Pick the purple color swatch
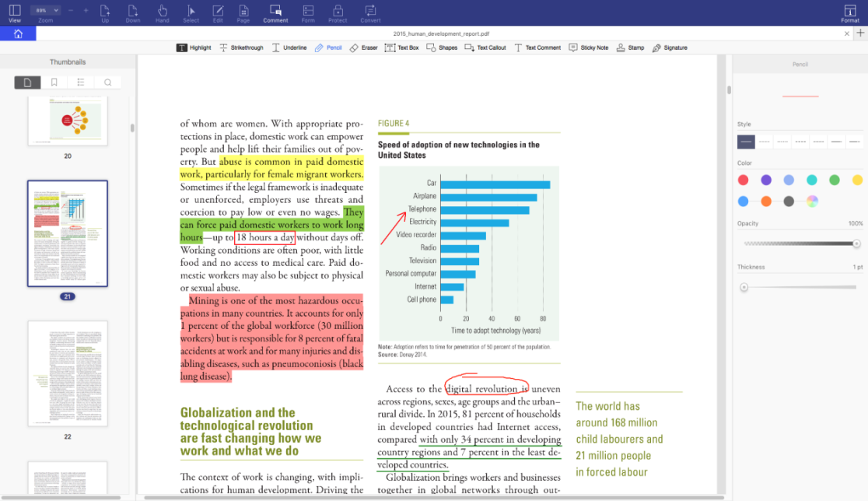868x501 pixels. (x=766, y=180)
